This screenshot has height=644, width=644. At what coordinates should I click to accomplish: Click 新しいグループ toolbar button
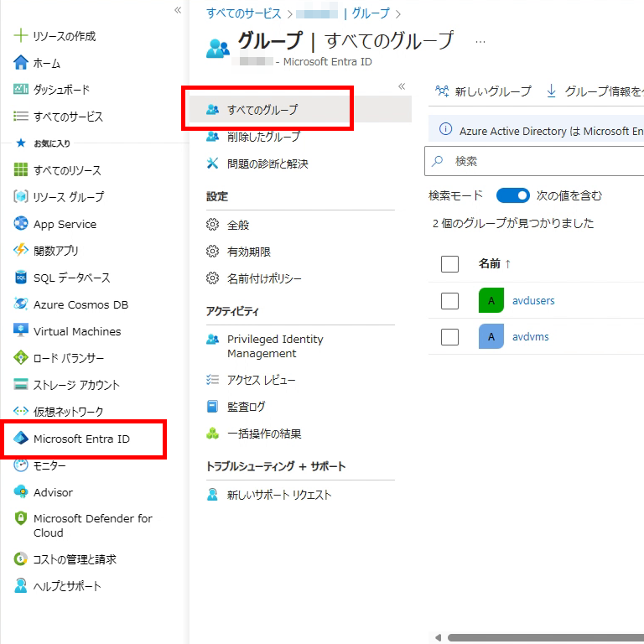[483, 91]
